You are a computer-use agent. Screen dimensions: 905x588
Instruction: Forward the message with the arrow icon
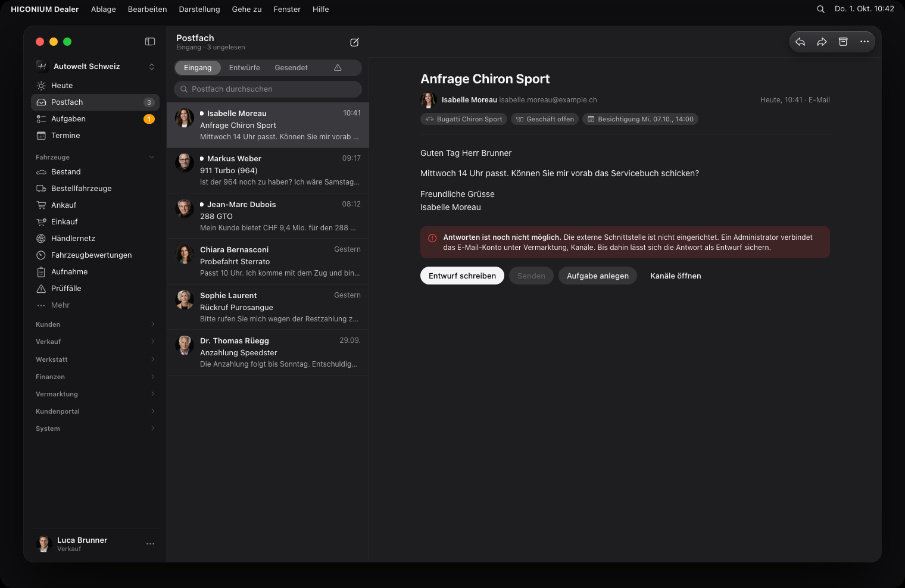click(x=822, y=42)
